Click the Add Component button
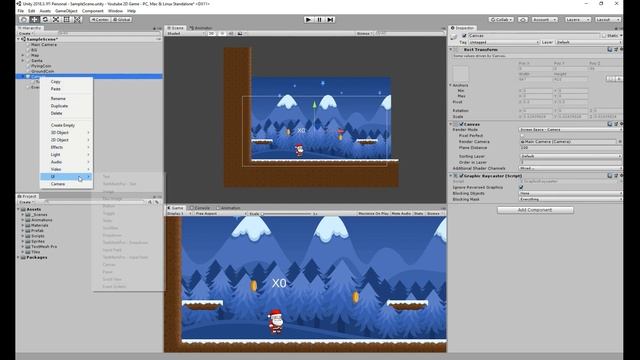640x360 pixels. pos(535,210)
